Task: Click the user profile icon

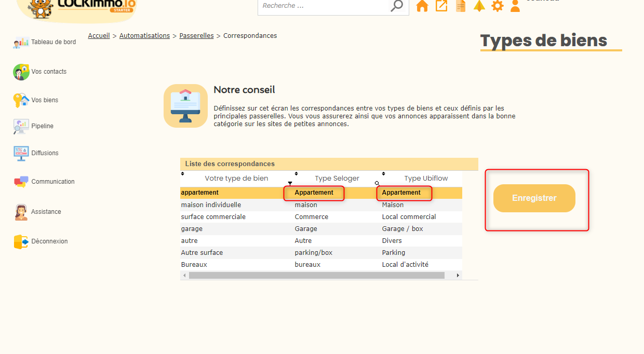Action: tap(515, 6)
